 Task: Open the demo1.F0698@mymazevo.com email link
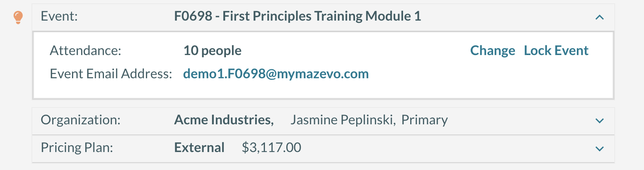click(276, 74)
